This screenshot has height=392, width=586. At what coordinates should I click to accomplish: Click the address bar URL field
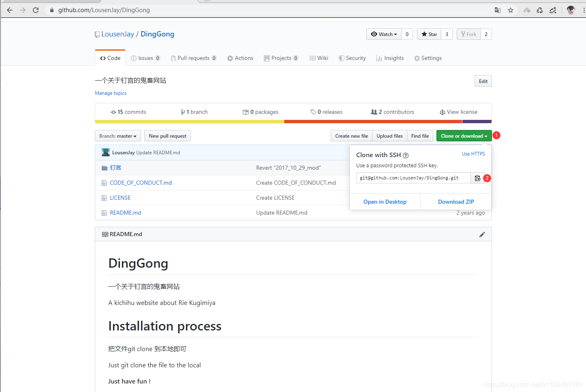click(x=267, y=10)
